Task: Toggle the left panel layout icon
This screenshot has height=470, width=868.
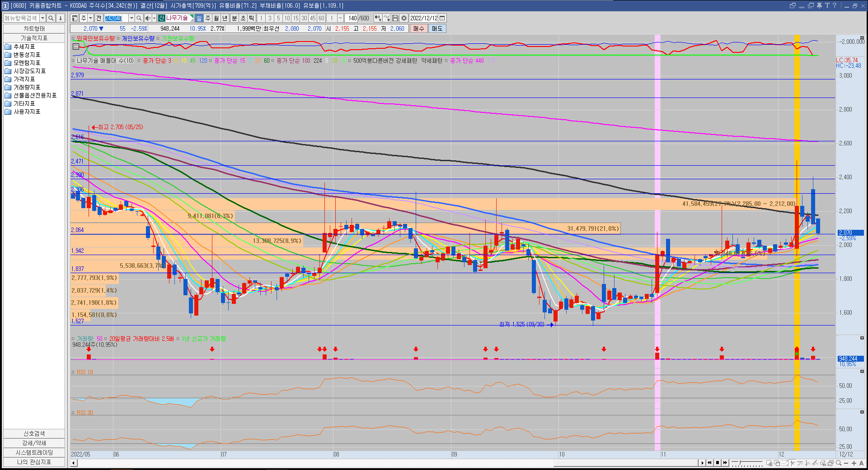Action: 75,18
